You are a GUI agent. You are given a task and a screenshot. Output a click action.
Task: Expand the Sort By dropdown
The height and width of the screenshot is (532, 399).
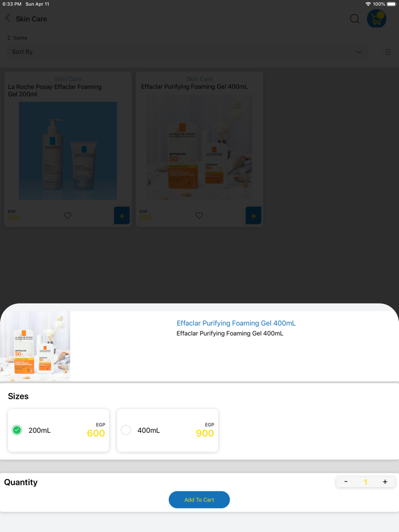(x=188, y=52)
